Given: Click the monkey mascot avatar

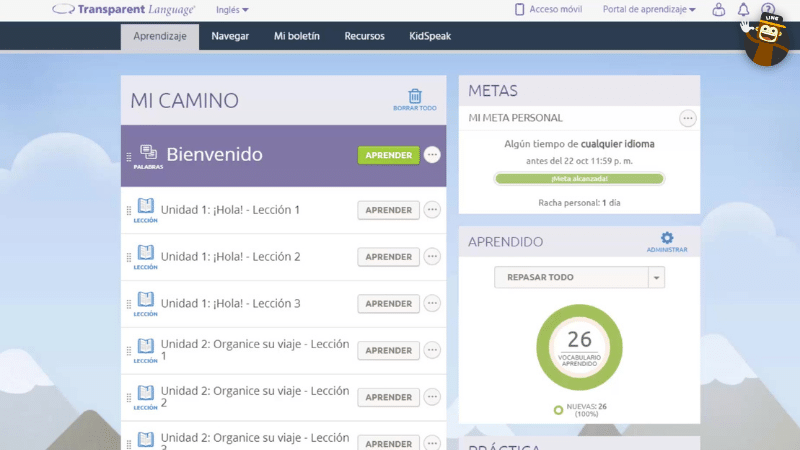Looking at the screenshot, I should pos(766,40).
